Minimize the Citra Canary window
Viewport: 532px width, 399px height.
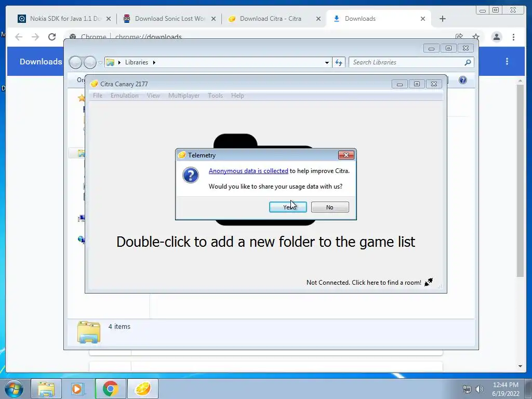[x=400, y=84]
